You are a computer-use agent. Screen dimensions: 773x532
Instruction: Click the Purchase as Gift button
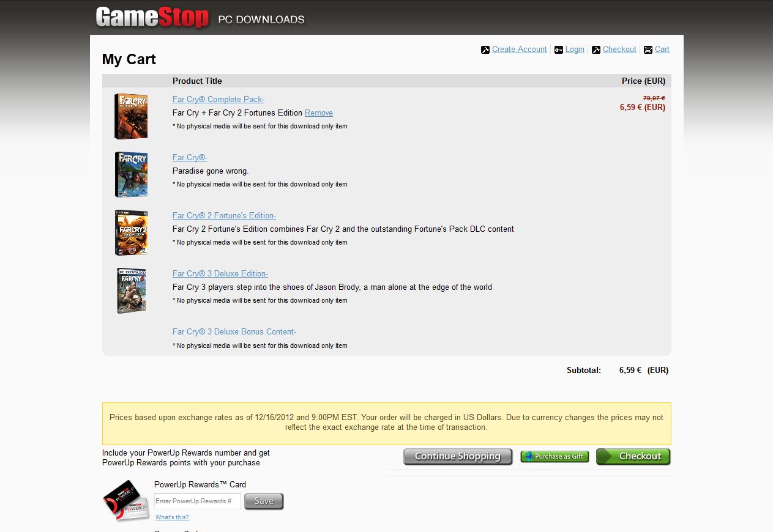tap(555, 456)
